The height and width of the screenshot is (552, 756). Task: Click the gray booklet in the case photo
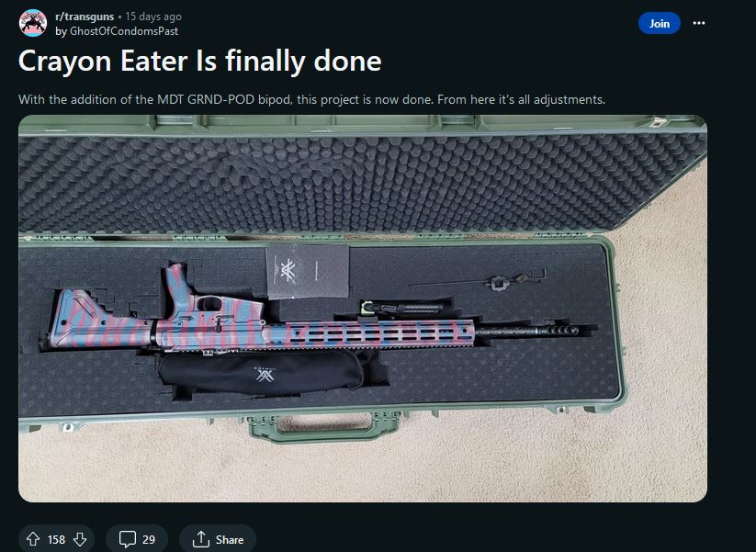tap(307, 272)
